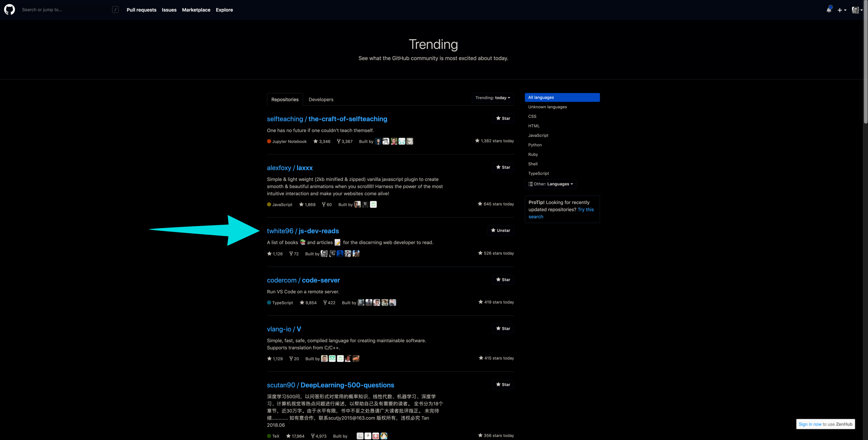Focus the Search or jump to field

coord(65,10)
